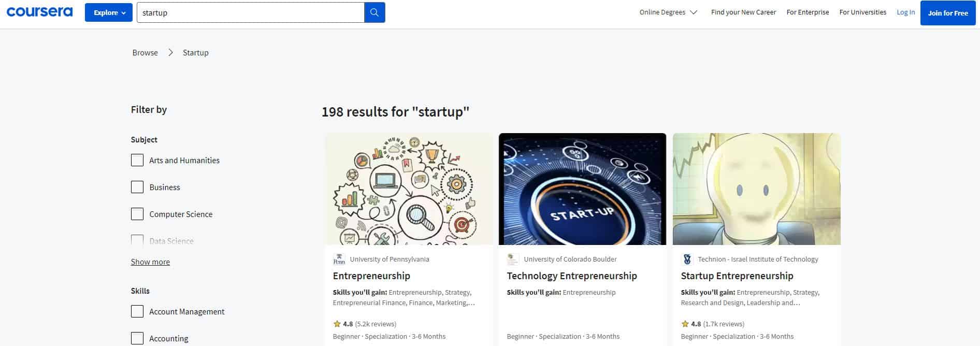Click the University of Pennsylvania logo
The width and height of the screenshot is (980, 346).
339,259
